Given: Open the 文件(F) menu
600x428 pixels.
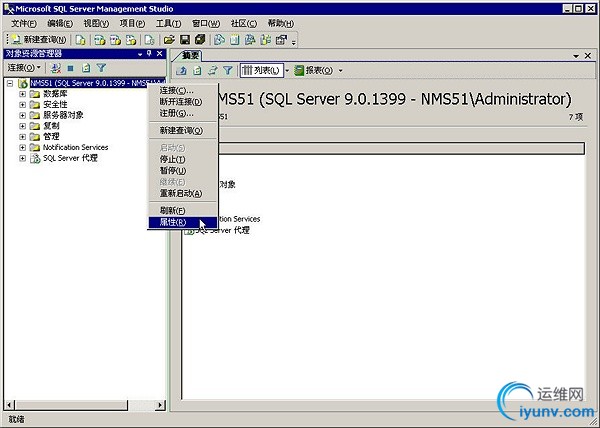Looking at the screenshot, I should (24, 24).
